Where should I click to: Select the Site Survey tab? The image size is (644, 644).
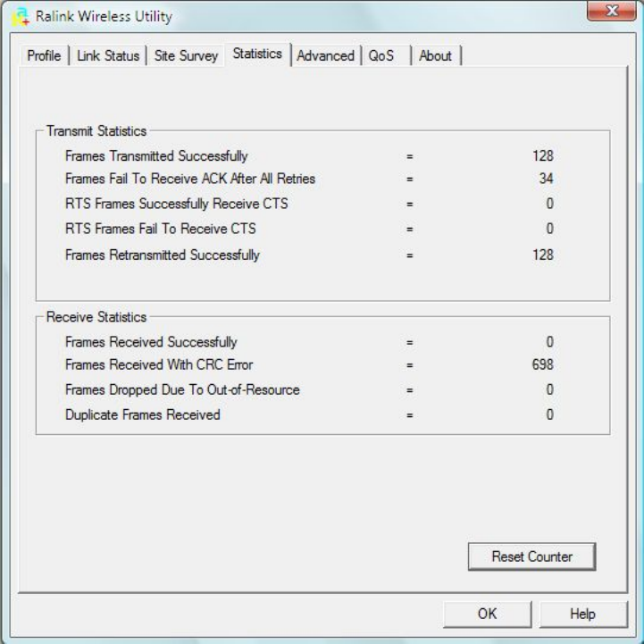tap(186, 55)
